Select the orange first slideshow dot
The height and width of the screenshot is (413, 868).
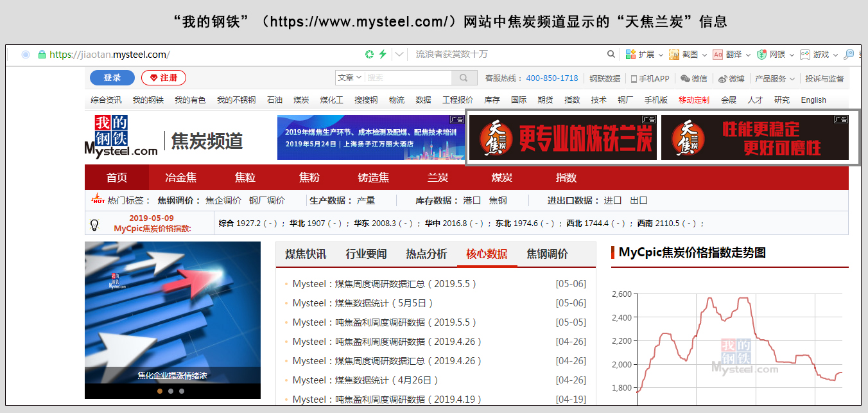tap(160, 391)
